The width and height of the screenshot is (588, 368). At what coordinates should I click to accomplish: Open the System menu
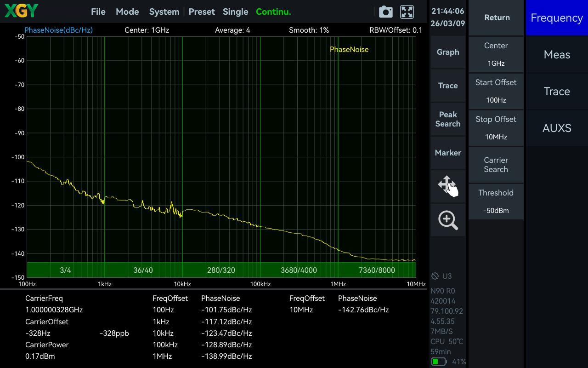[x=164, y=12]
